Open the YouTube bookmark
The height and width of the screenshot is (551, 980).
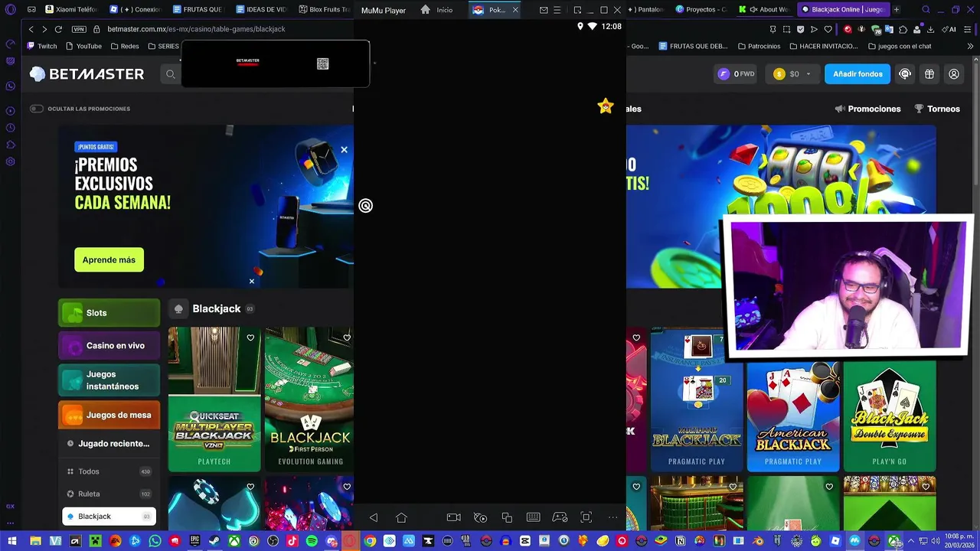pyautogui.click(x=83, y=46)
